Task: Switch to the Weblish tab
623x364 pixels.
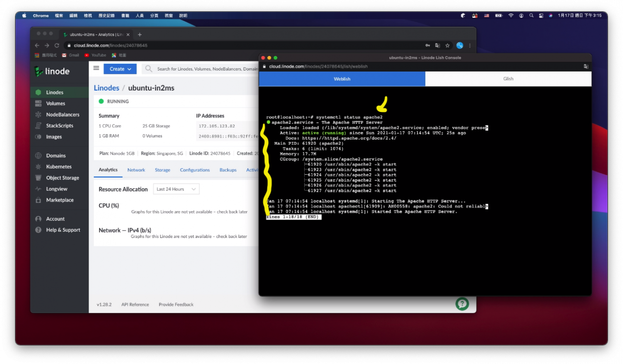Action: click(x=342, y=79)
